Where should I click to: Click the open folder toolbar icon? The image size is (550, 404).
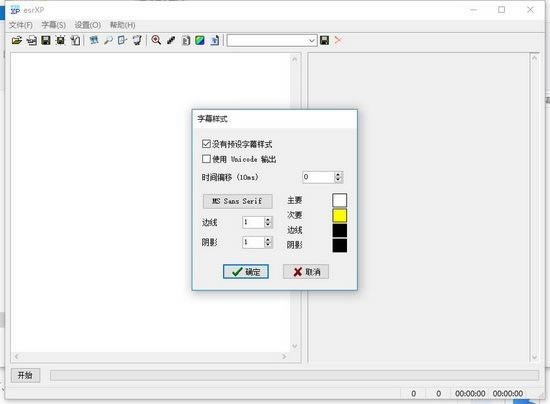[x=16, y=40]
